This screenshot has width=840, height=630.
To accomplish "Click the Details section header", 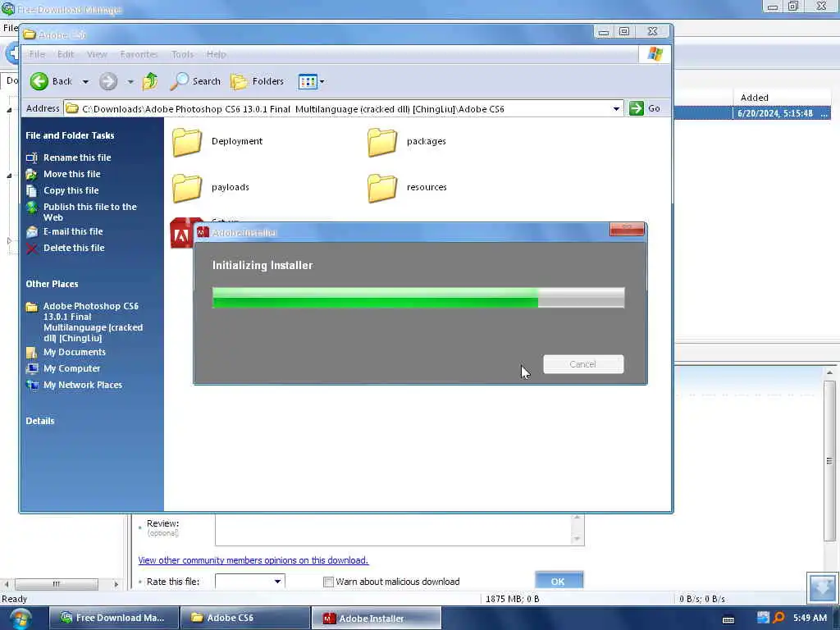I will click(x=40, y=421).
